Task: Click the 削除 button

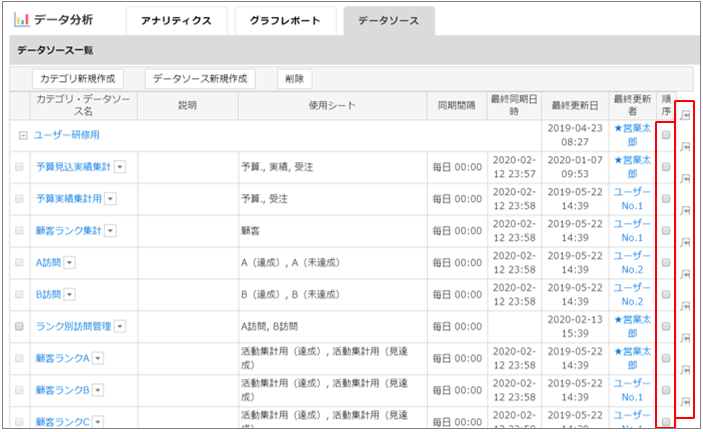Action: tap(295, 79)
